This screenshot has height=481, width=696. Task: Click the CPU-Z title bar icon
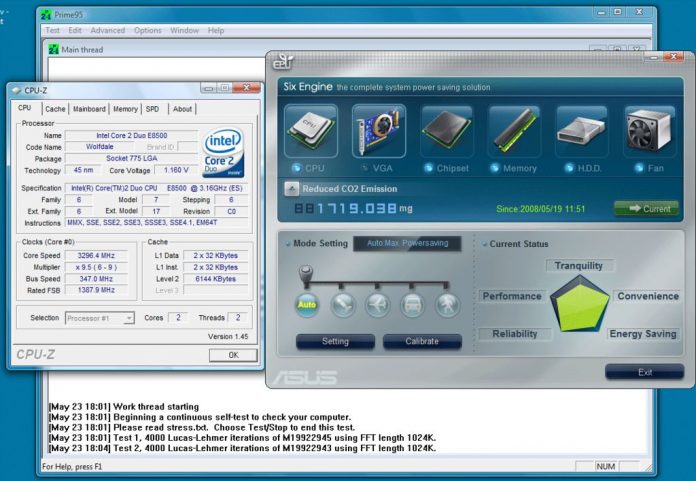point(17,90)
